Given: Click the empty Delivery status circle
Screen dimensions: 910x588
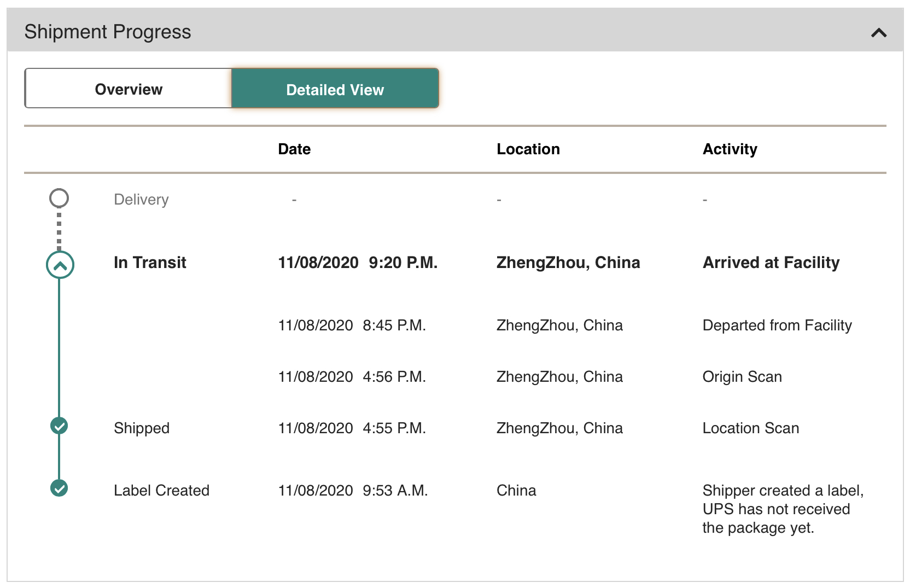Looking at the screenshot, I should coord(59,198).
